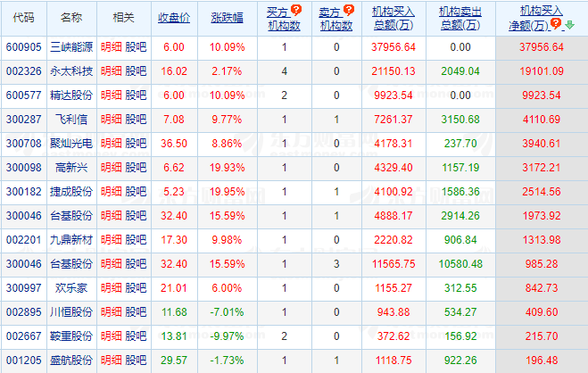Sort table by 涨跌幅 column
The height and width of the screenshot is (373, 588).
click(x=226, y=17)
